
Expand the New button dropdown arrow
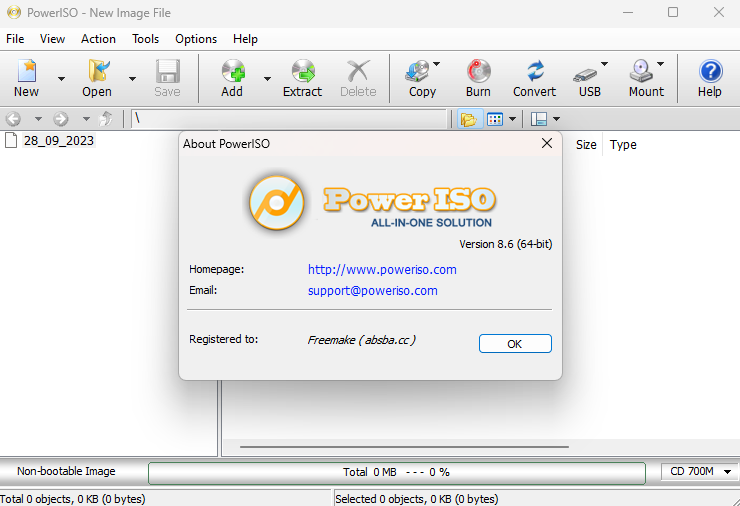click(x=61, y=79)
